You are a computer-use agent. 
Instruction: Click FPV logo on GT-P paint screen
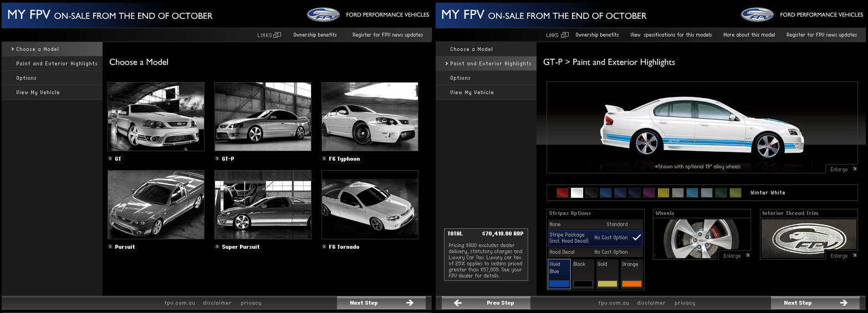[x=757, y=14]
